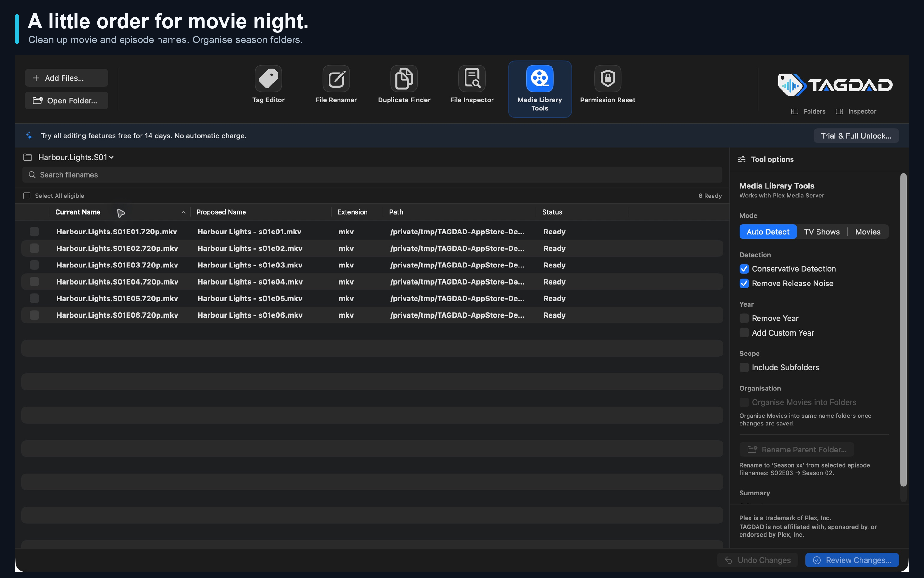924x578 pixels.
Task: Switch mode to Auto Detect
Action: pos(768,232)
